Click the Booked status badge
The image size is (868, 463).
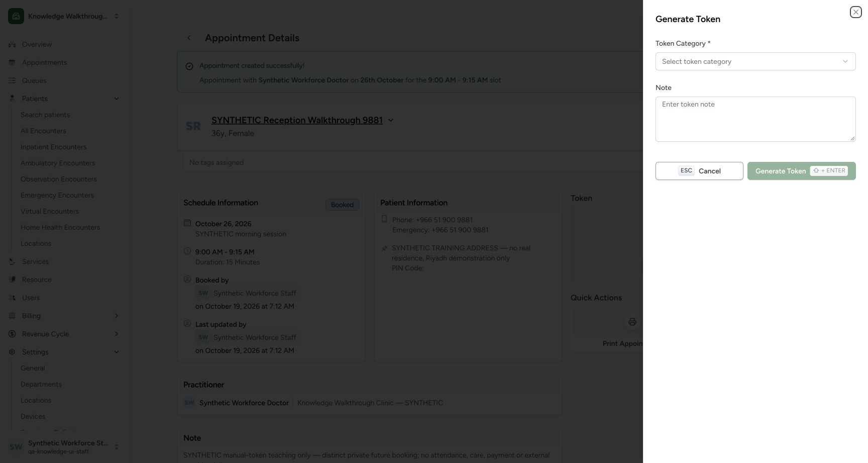pyautogui.click(x=342, y=205)
